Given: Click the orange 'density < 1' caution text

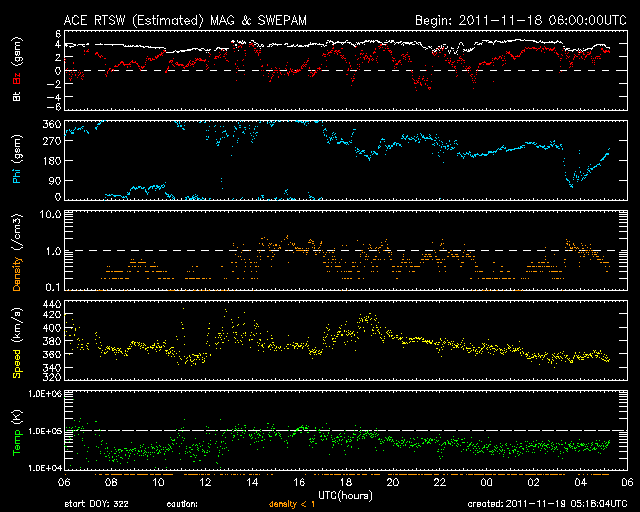Looking at the screenshot, I should point(292,504).
